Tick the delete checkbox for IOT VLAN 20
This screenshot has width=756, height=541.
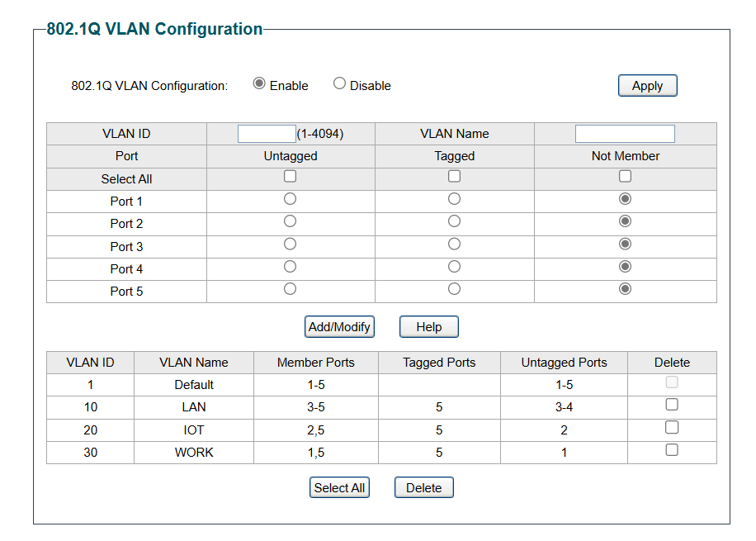click(672, 427)
